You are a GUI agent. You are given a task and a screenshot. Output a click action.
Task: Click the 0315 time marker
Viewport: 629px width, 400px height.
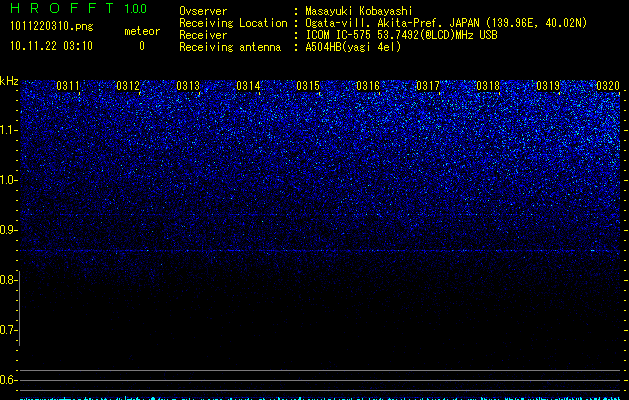point(308,86)
